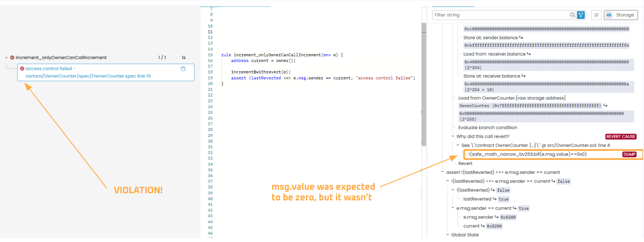644x242 pixels.
Task: Click the Filter string input field
Action: 500,15
